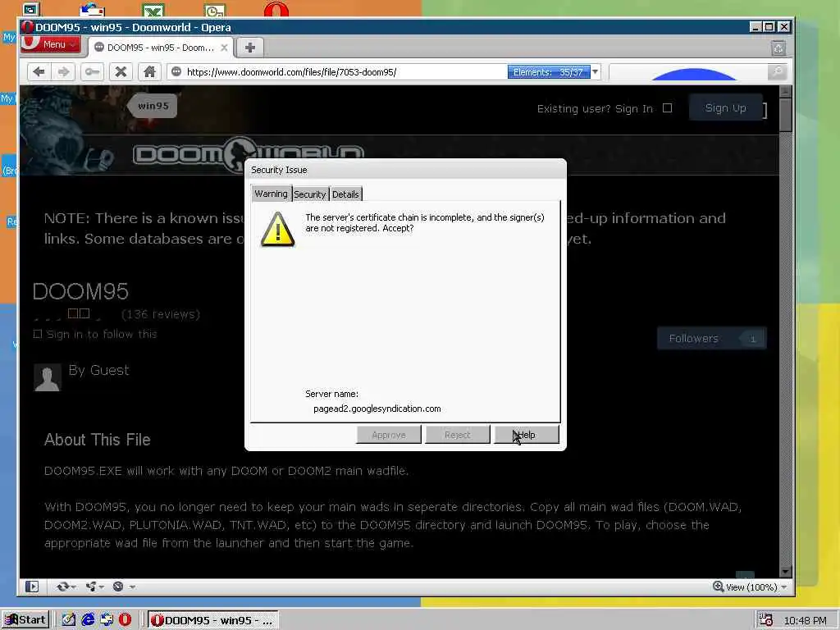Go to the Home page icon
The height and width of the screenshot is (630, 840).
pos(149,72)
